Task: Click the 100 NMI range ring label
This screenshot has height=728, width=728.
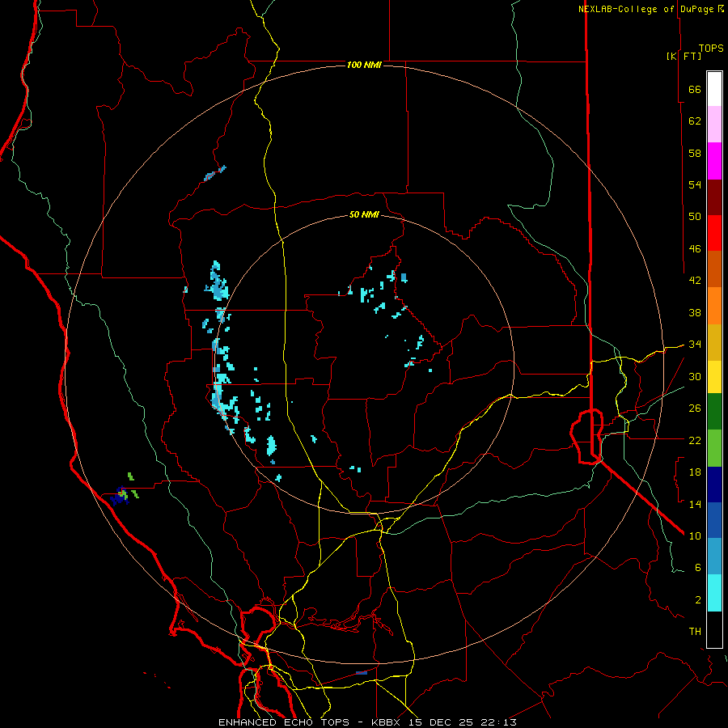Action: click(364, 65)
